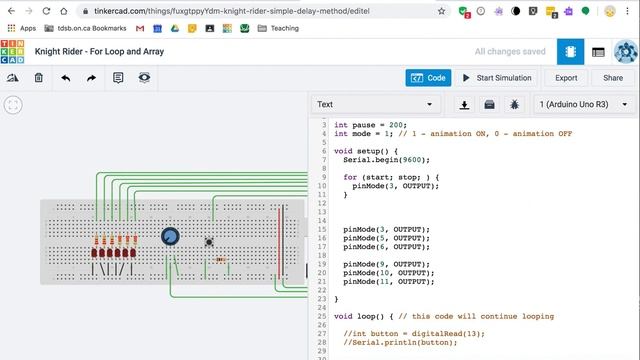Switch to component list view icon
Image resolution: width=640 pixels, height=360 pixels.
tap(598, 52)
